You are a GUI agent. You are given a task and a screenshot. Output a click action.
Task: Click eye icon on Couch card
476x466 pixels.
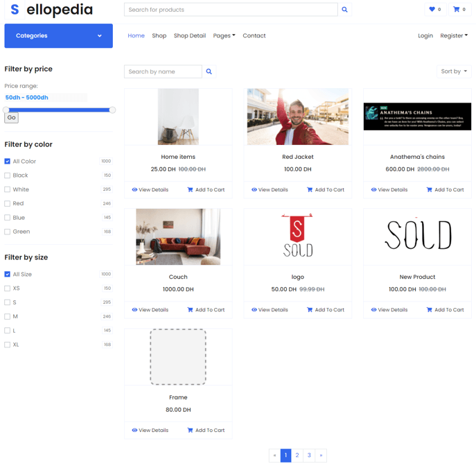click(134, 309)
